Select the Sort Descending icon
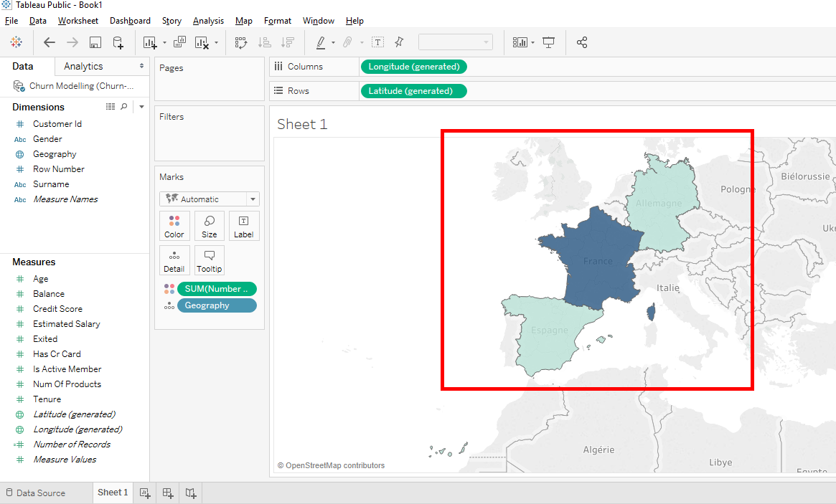 tap(288, 42)
